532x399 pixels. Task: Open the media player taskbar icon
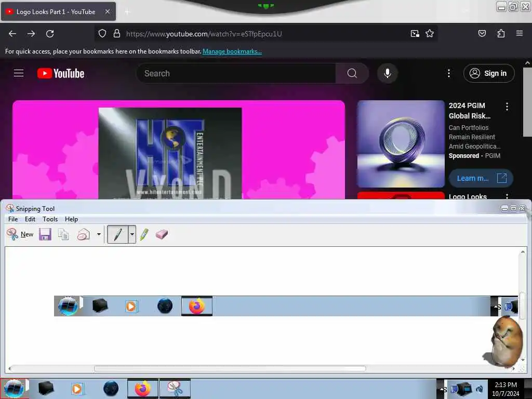point(77,389)
